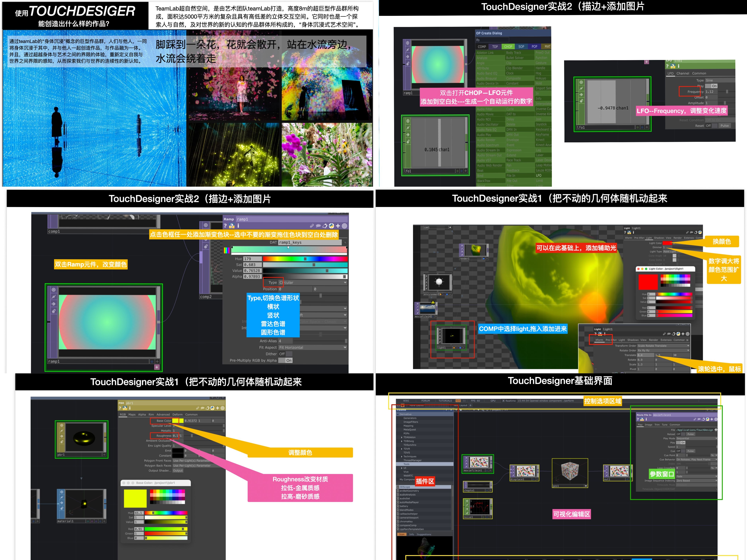Open the TUTORIALS link in top bar
This screenshot has height=560, width=747.
coord(445,401)
